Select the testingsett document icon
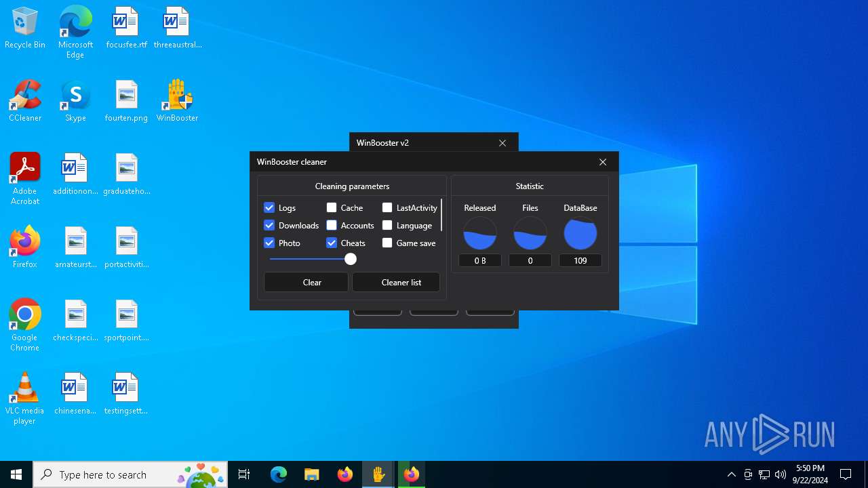Image resolution: width=868 pixels, height=488 pixels. click(126, 394)
